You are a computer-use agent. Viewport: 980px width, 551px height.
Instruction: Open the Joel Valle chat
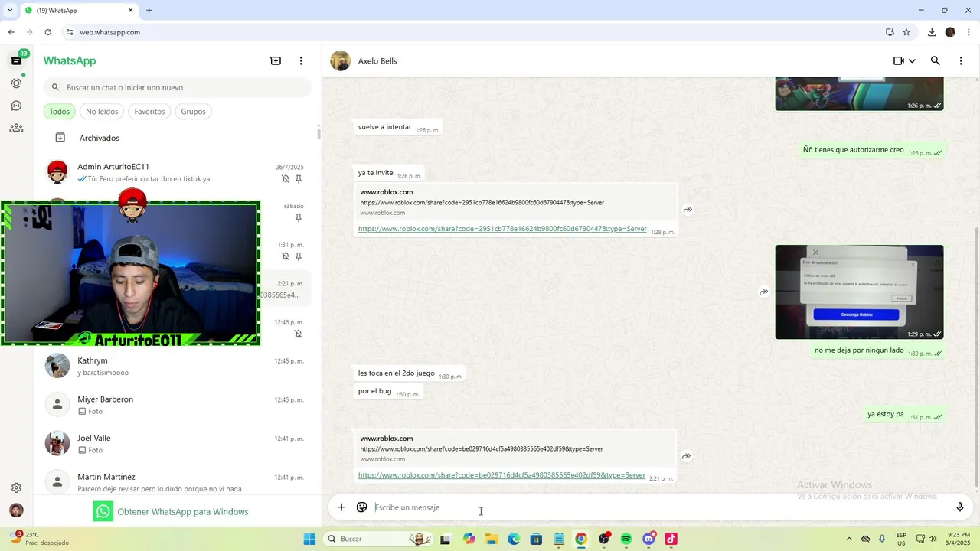[177, 443]
